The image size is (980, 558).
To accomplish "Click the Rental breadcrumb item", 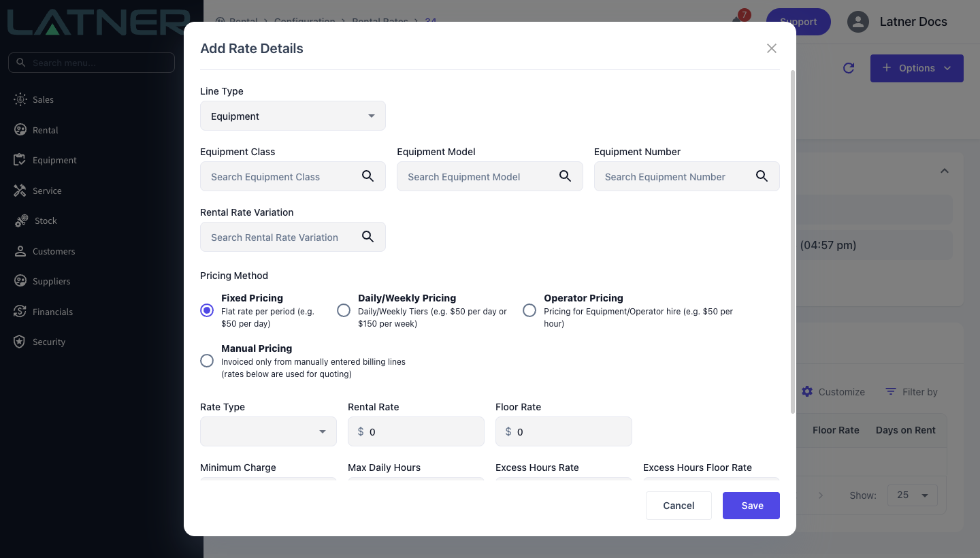I will coord(243,21).
